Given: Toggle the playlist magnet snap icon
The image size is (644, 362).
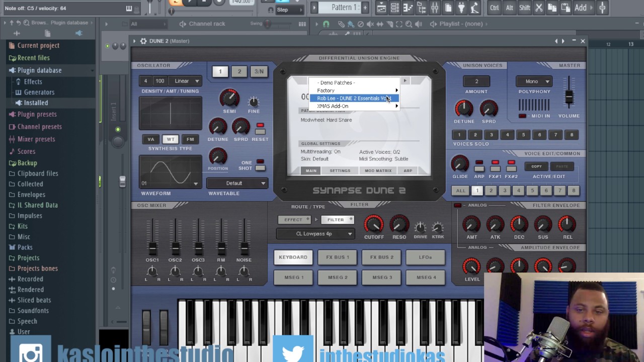Looking at the screenshot, I should coord(326,24).
